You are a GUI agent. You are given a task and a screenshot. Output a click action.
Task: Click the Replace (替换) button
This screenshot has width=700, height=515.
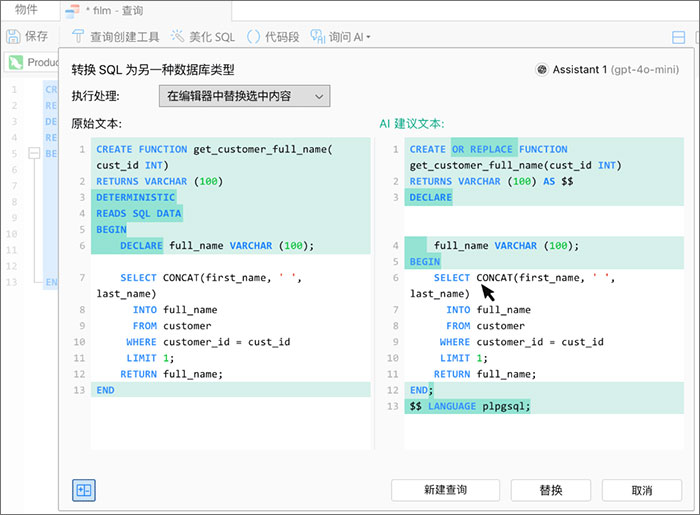pos(551,490)
